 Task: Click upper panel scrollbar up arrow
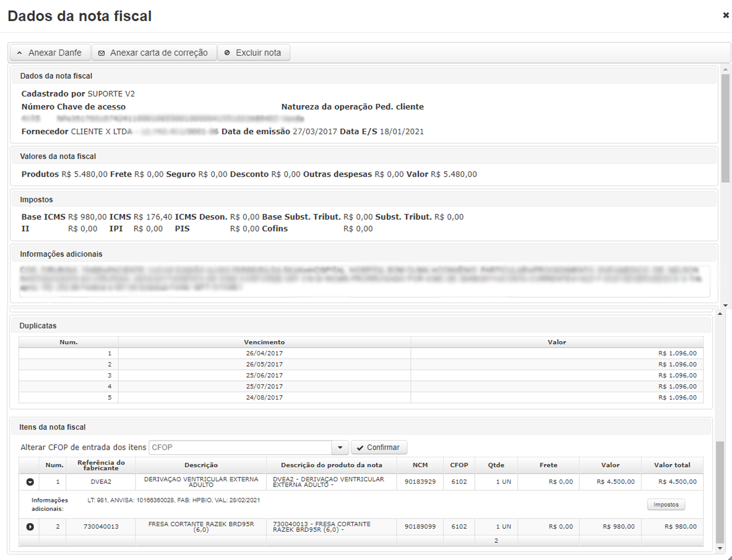click(x=725, y=69)
